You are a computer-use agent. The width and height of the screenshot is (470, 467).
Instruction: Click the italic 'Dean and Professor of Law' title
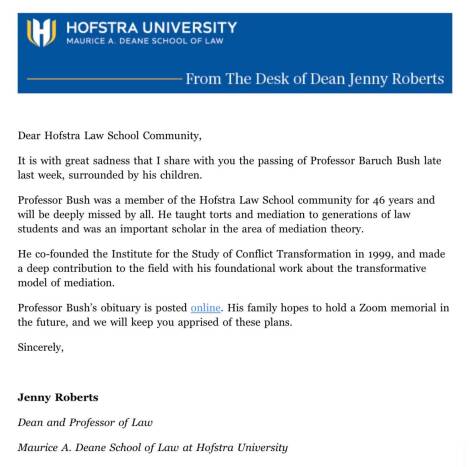[x=85, y=422]
